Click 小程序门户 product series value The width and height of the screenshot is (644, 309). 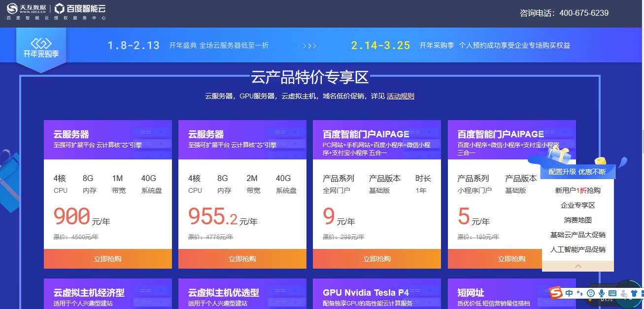[x=475, y=190]
